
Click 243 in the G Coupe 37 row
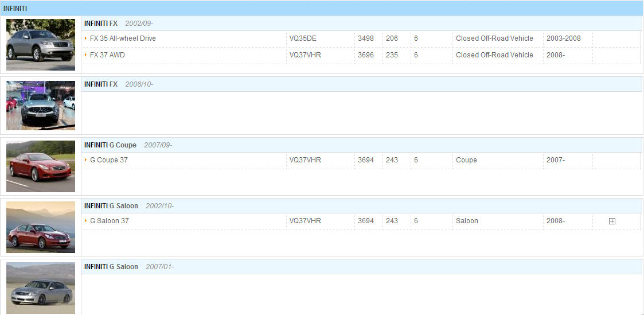(x=392, y=160)
